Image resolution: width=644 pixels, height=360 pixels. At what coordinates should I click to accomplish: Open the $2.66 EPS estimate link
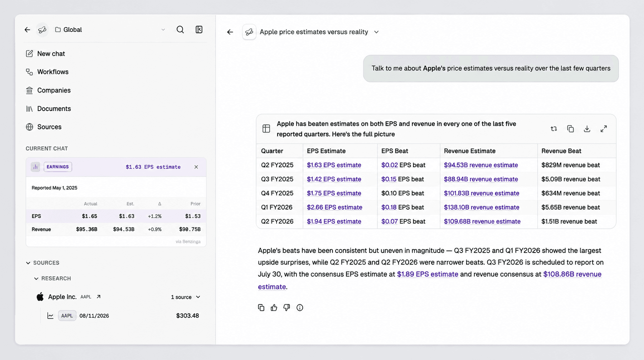pyautogui.click(x=334, y=207)
